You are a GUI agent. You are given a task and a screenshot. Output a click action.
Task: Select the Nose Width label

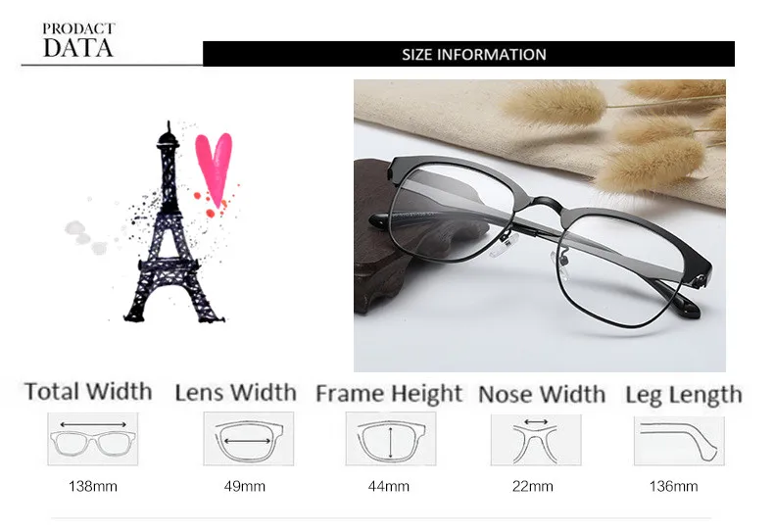coord(542,394)
